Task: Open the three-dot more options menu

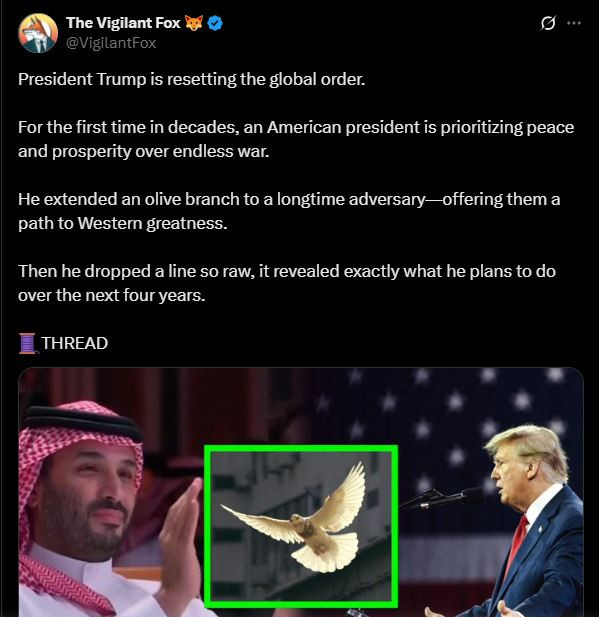Action: tap(574, 23)
